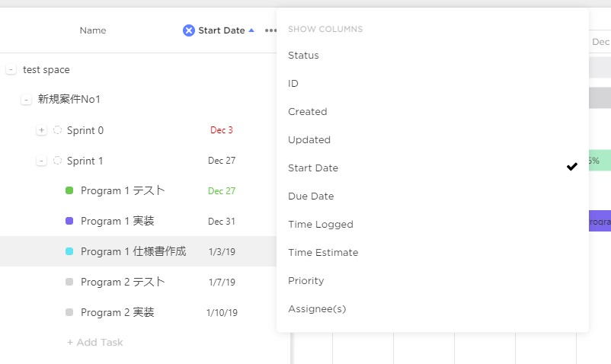Screen dimensions: 611x364
Task: Toggle the Start Date sort arrow
Action: coord(251,30)
